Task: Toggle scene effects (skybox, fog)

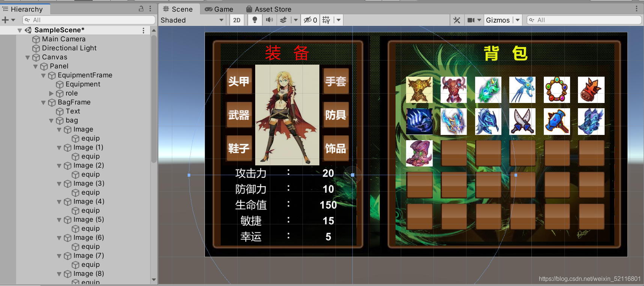Action: pyautogui.click(x=283, y=20)
